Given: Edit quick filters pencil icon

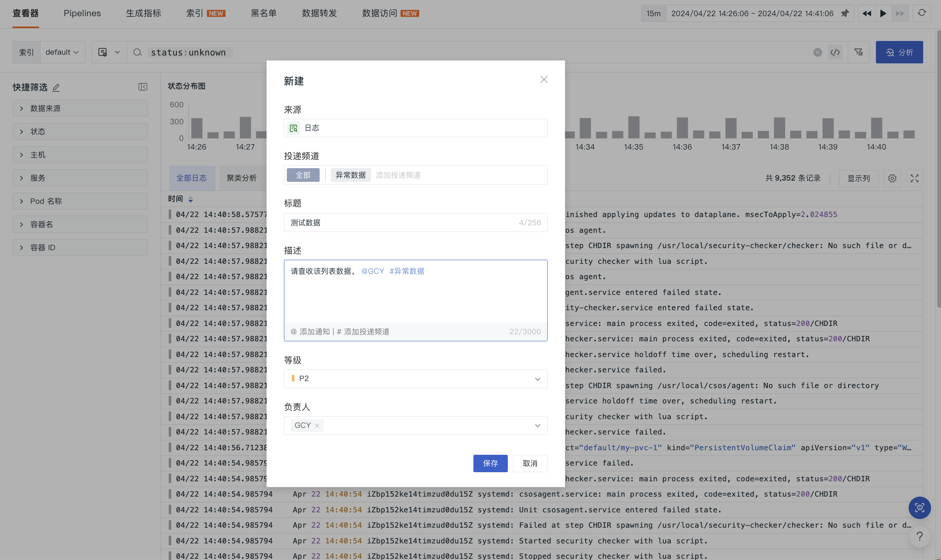Looking at the screenshot, I should tap(56, 87).
